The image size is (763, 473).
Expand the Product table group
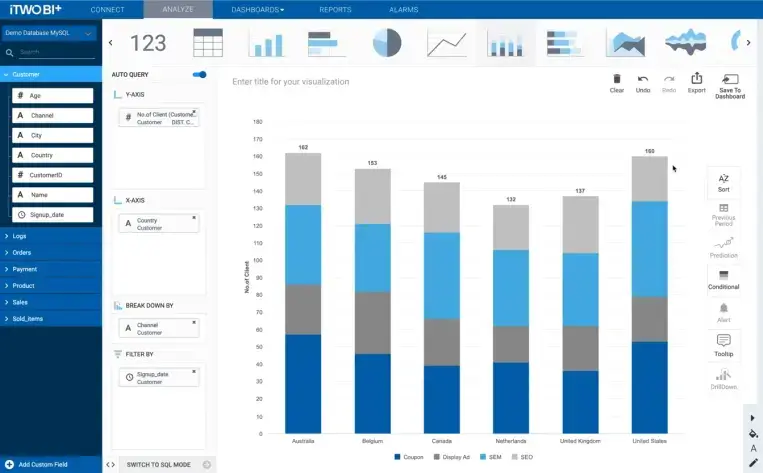(23, 286)
